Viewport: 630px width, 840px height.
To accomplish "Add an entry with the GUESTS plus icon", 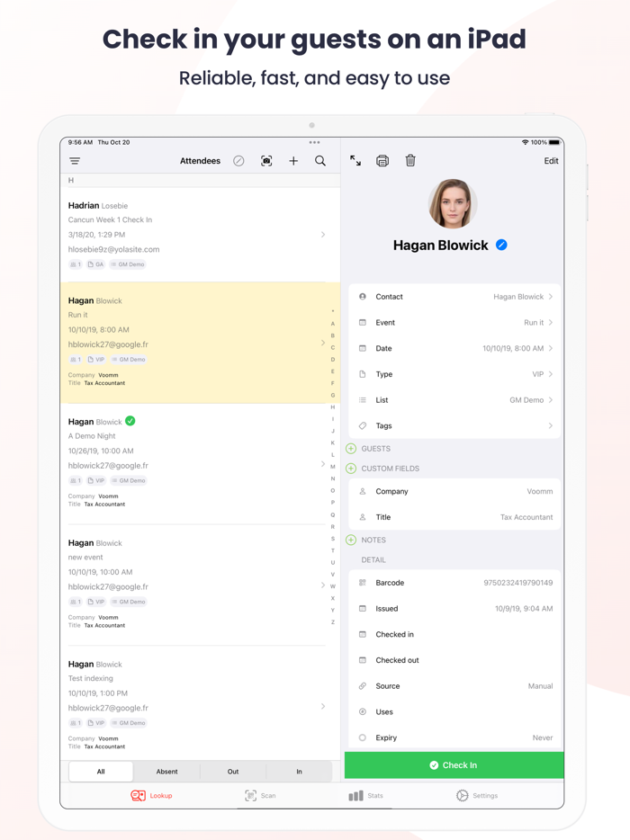I will (x=351, y=449).
